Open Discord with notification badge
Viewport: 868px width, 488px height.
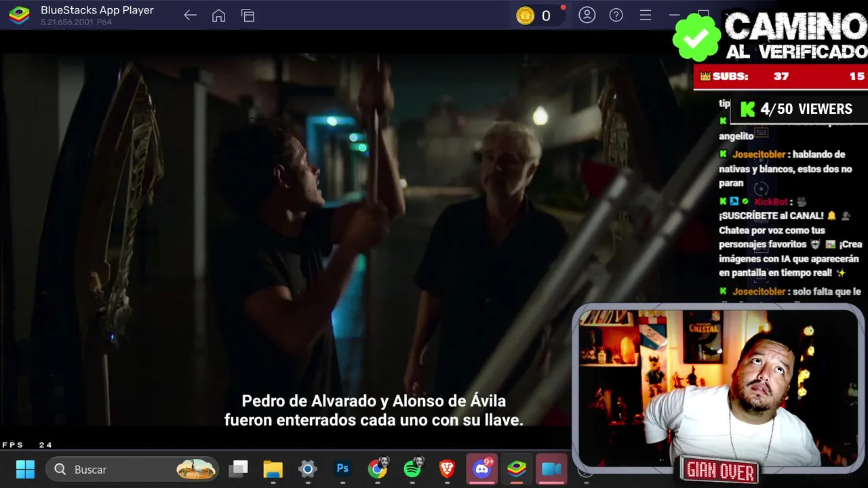coord(482,469)
